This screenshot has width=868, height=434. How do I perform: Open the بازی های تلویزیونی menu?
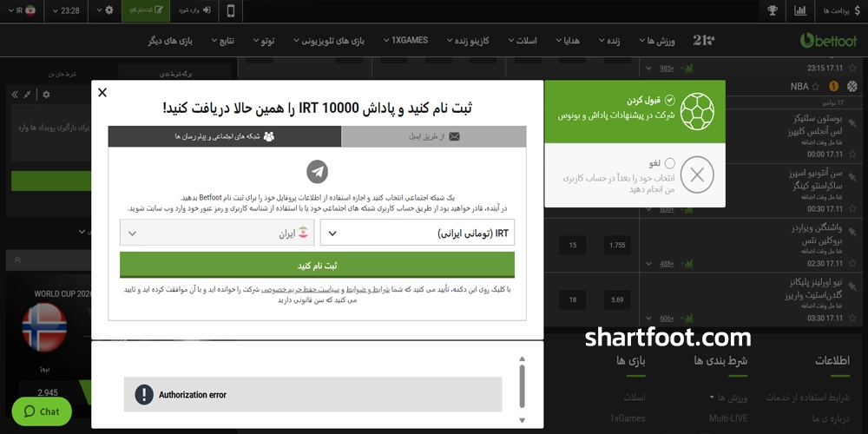point(329,41)
